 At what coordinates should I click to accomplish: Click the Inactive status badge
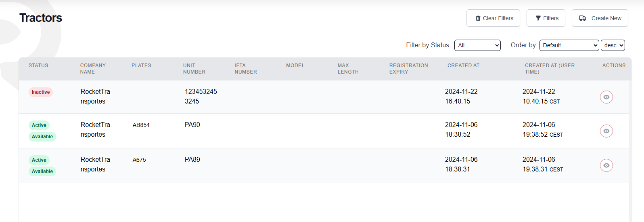point(41,92)
